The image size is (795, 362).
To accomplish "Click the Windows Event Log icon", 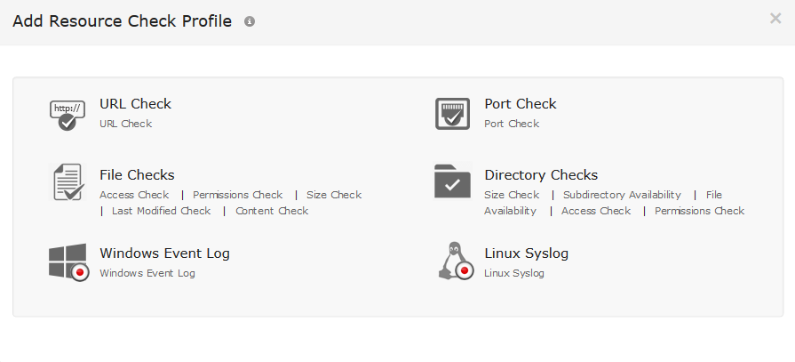I will [68, 262].
